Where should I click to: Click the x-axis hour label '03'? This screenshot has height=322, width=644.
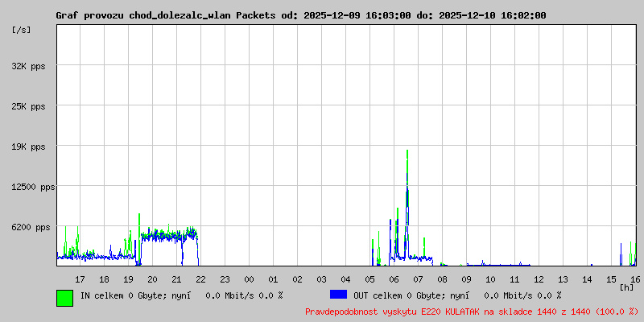[321, 279]
